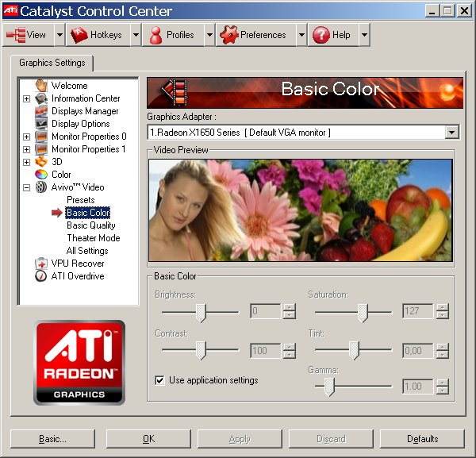Click the Saturation slider handle

(x=363, y=313)
